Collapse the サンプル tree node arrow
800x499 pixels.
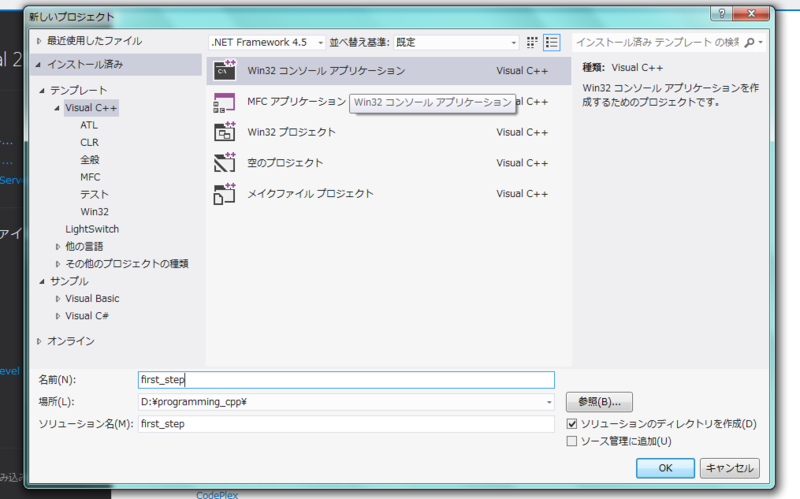pos(42,282)
